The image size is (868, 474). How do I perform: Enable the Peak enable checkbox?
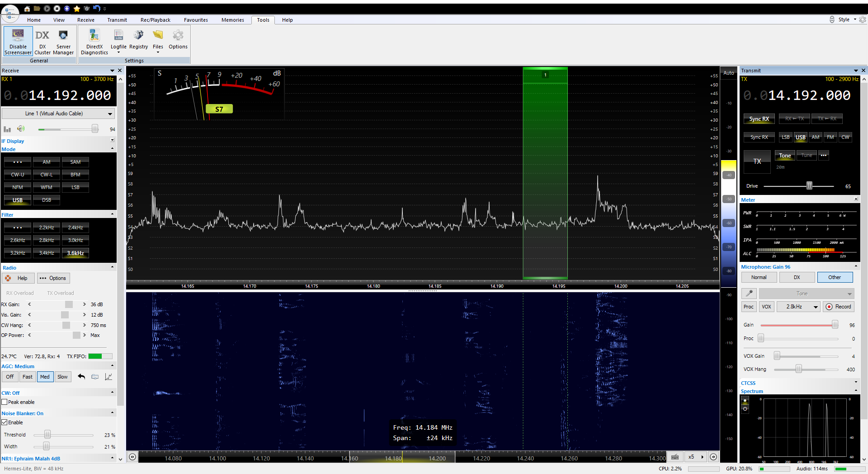point(5,402)
